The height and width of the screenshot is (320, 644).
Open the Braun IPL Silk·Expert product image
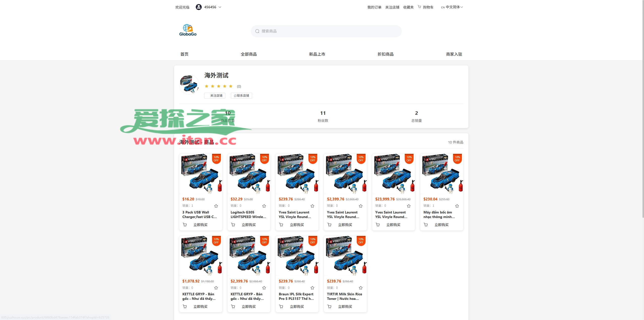coord(297,256)
